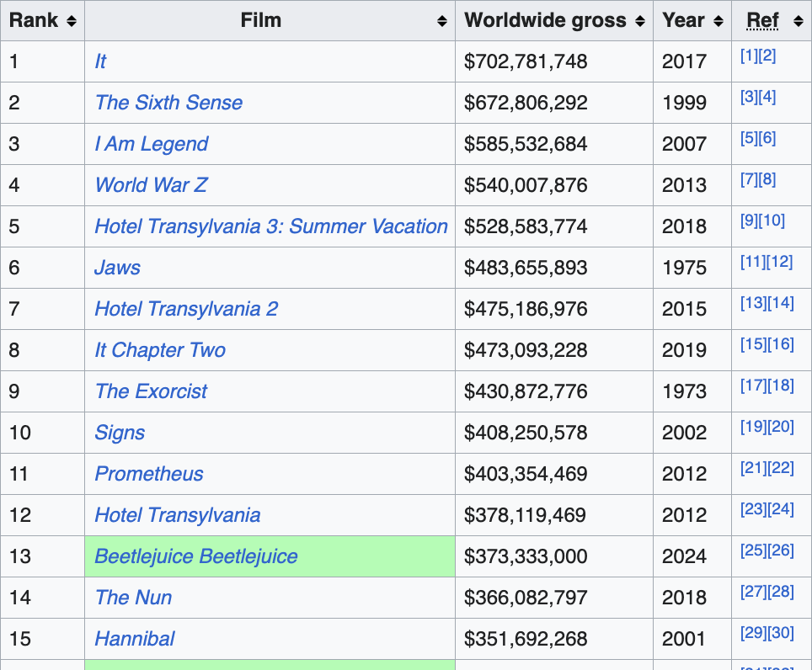Image resolution: width=812 pixels, height=670 pixels.
Task: Click reference [24] for Hotel Transylvania
Action: 781,509
